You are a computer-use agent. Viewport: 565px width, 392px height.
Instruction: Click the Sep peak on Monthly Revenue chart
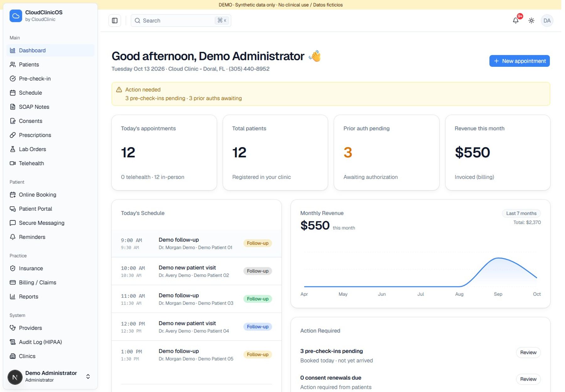pyautogui.click(x=498, y=258)
